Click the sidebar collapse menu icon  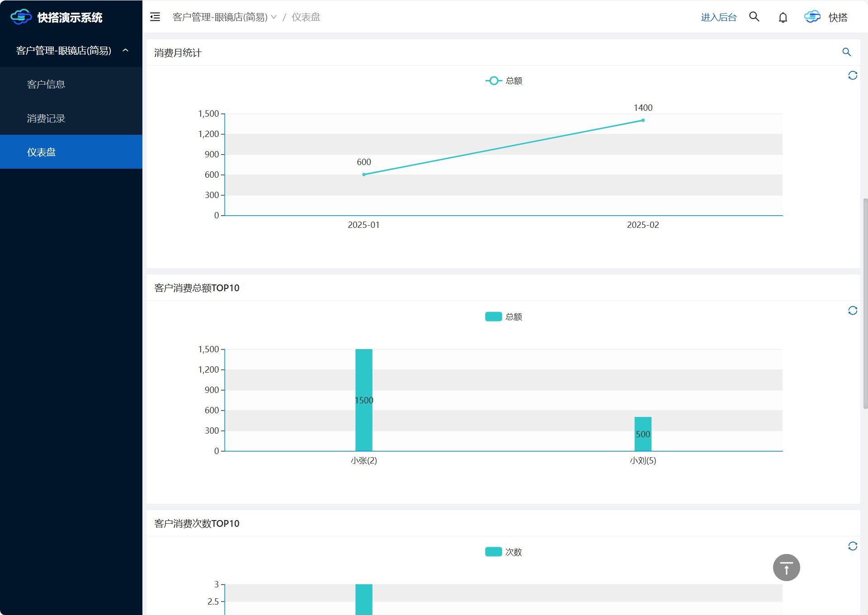[x=155, y=17]
